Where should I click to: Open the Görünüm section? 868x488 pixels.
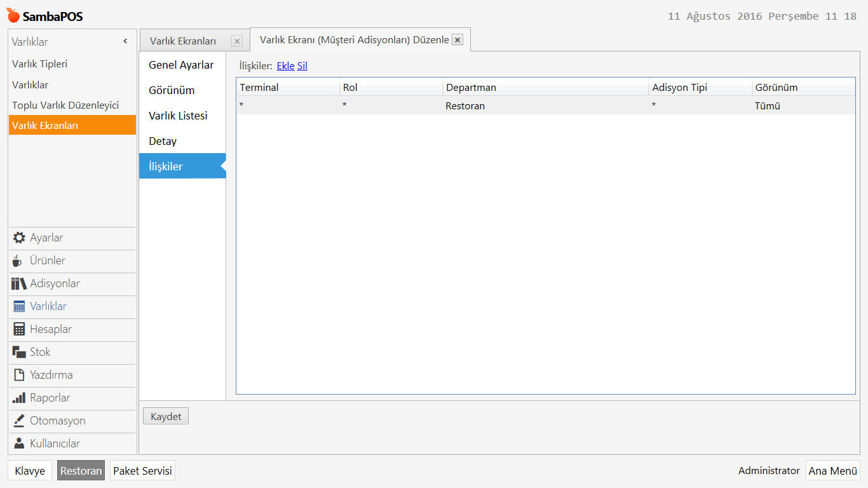point(182,90)
